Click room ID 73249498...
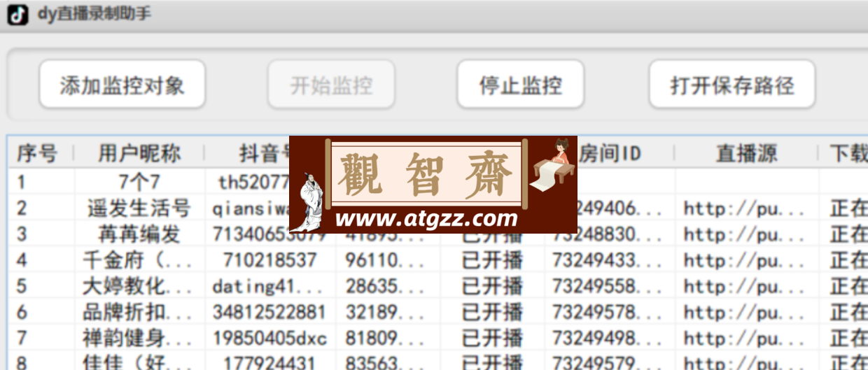The width and height of the screenshot is (868, 370). pos(607,339)
